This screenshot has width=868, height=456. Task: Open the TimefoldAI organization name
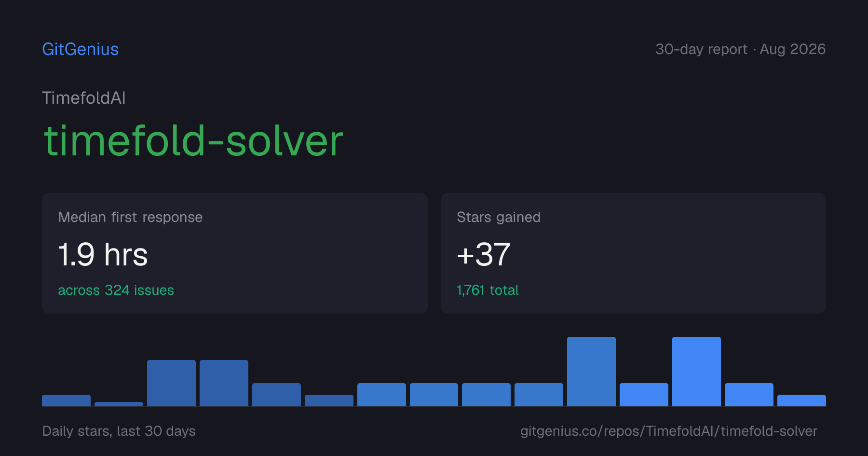point(84,98)
